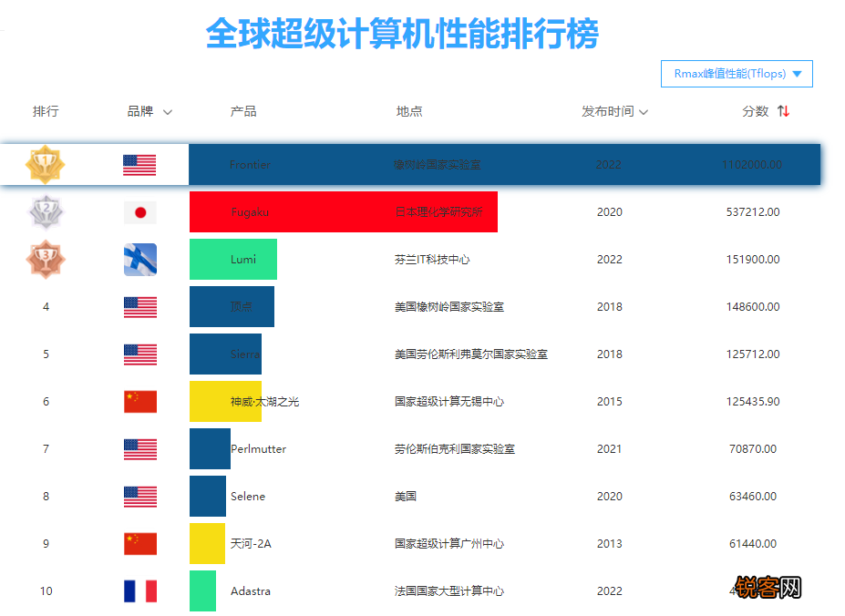Click the 125712.00 score value
Viewport: 845px width, 616px height.
[x=753, y=354]
